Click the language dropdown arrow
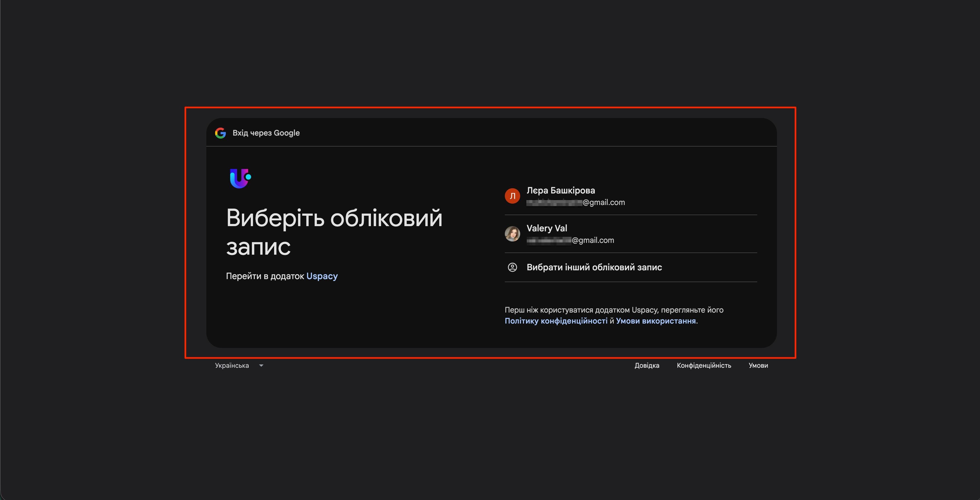 pos(261,366)
